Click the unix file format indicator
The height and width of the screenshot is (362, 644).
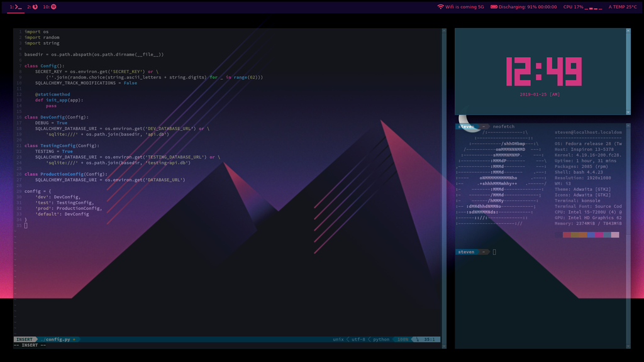point(338,339)
